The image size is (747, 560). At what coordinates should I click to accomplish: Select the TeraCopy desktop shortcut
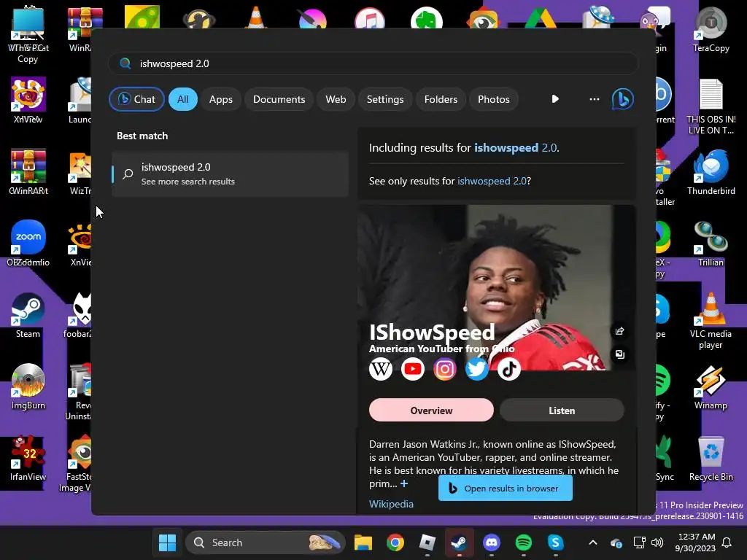pos(711,29)
